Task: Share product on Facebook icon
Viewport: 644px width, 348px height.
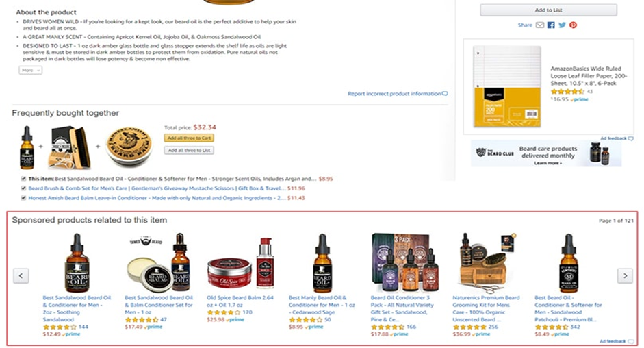Action: click(x=551, y=25)
